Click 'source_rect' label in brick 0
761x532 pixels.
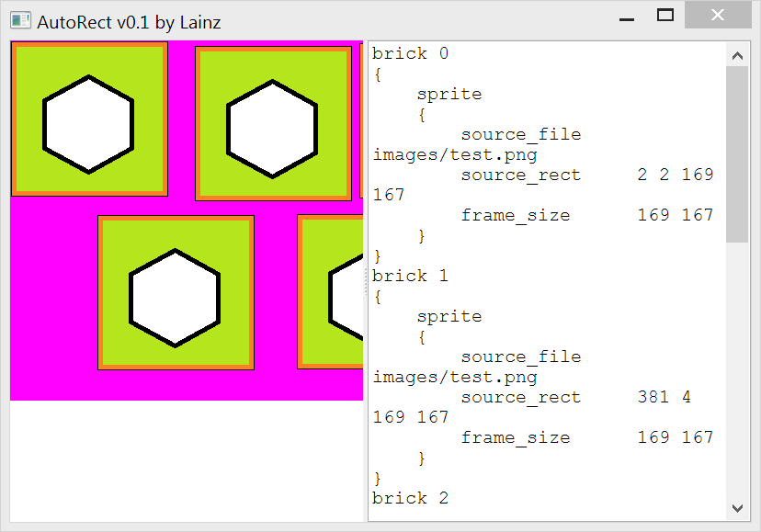tap(521, 175)
